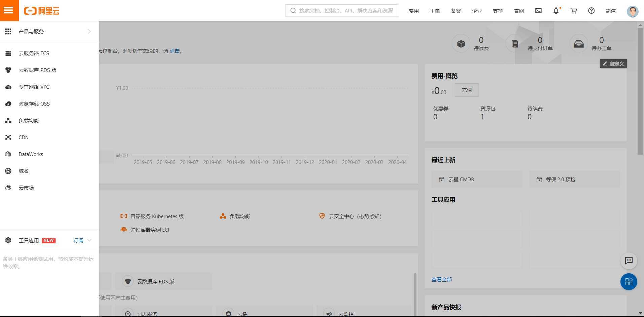Select 对象存储 OSS in sidebar
The width and height of the screenshot is (644, 317).
tap(49, 104)
